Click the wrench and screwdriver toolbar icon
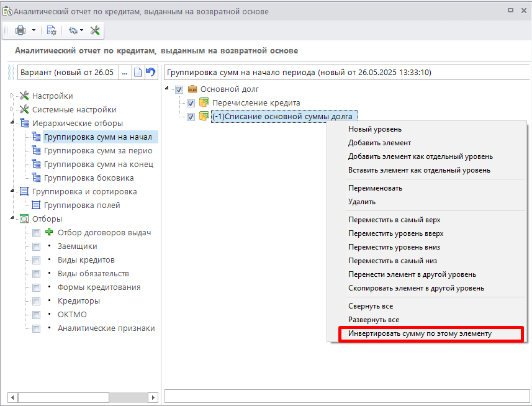 [x=95, y=30]
